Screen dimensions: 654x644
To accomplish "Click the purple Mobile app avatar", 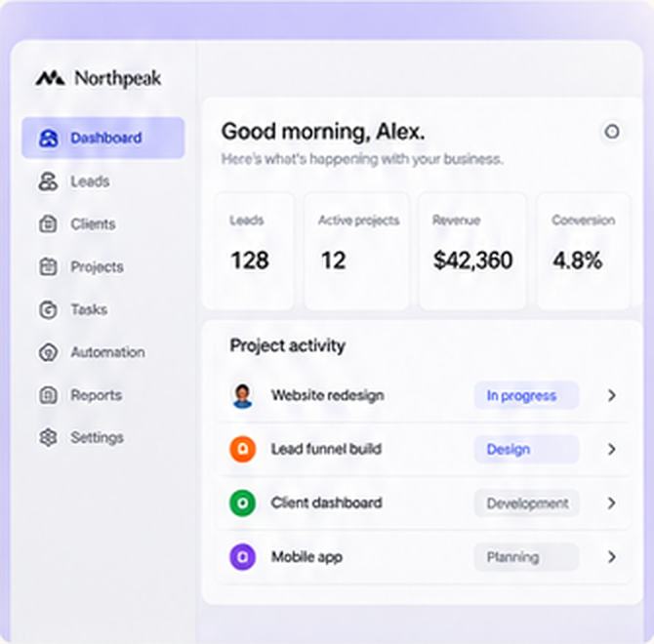I will point(242,557).
